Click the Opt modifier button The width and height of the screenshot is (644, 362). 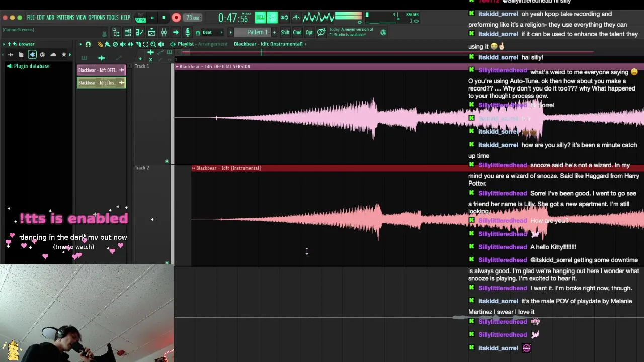tap(309, 32)
